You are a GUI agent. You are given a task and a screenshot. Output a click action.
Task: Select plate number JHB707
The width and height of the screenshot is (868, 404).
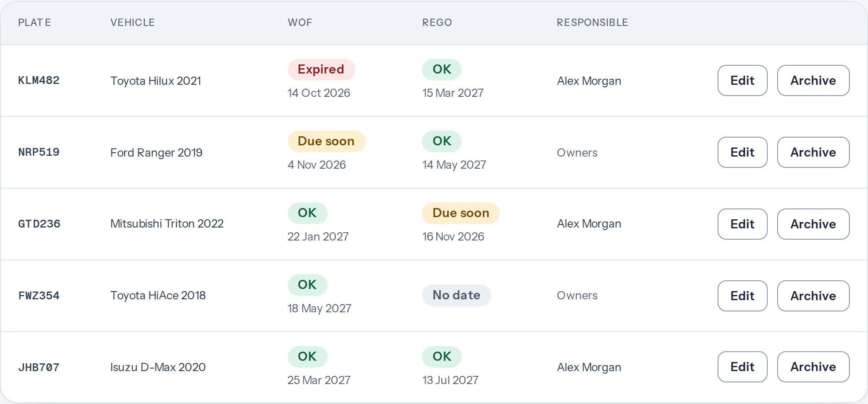click(39, 368)
